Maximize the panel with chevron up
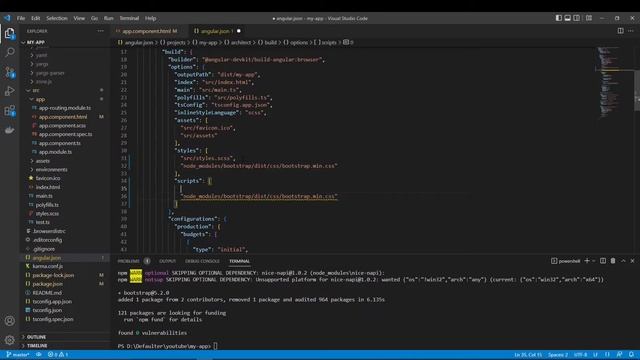640x360 pixels. coord(623,261)
